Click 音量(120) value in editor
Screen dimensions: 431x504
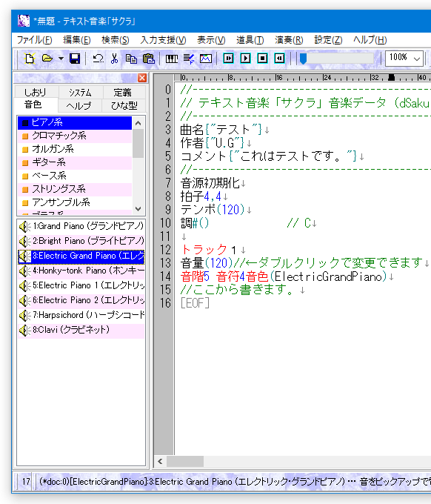click(x=218, y=263)
